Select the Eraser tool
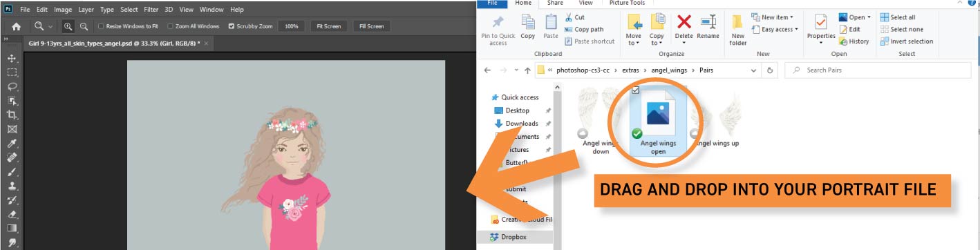The height and width of the screenshot is (250, 980). point(12,214)
